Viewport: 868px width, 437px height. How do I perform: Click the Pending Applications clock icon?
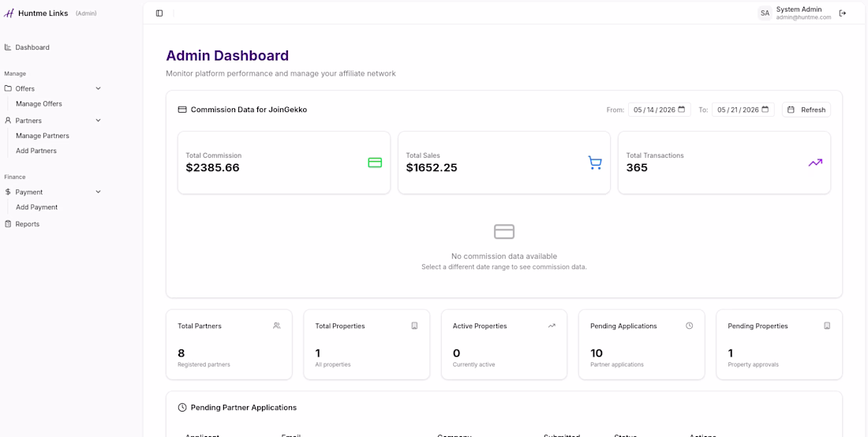point(689,326)
